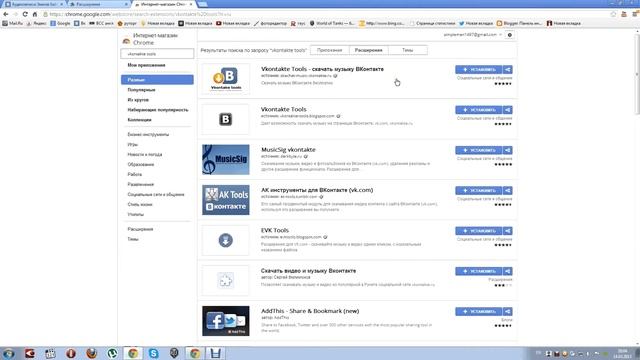
Task: Click the share icon for MusicSig vkontakte
Action: [507, 150]
